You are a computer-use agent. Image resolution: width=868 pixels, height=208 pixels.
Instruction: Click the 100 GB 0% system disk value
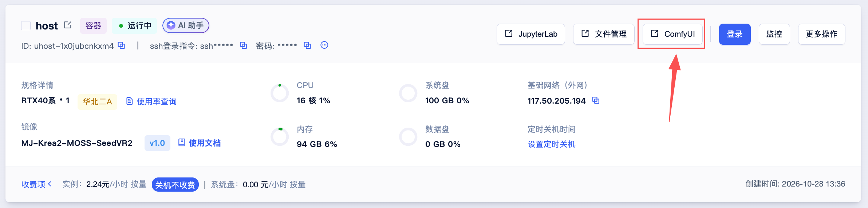tap(447, 101)
